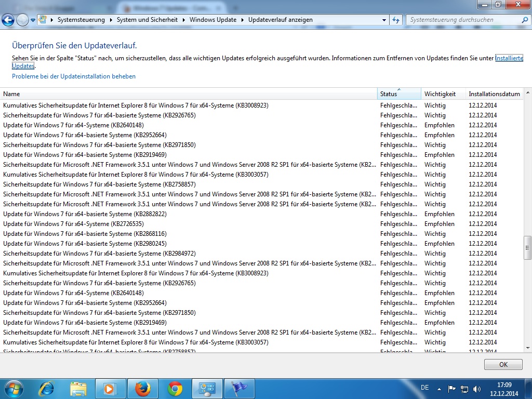Launch Google Chrome from taskbar
The image size is (532, 399).
click(x=175, y=389)
